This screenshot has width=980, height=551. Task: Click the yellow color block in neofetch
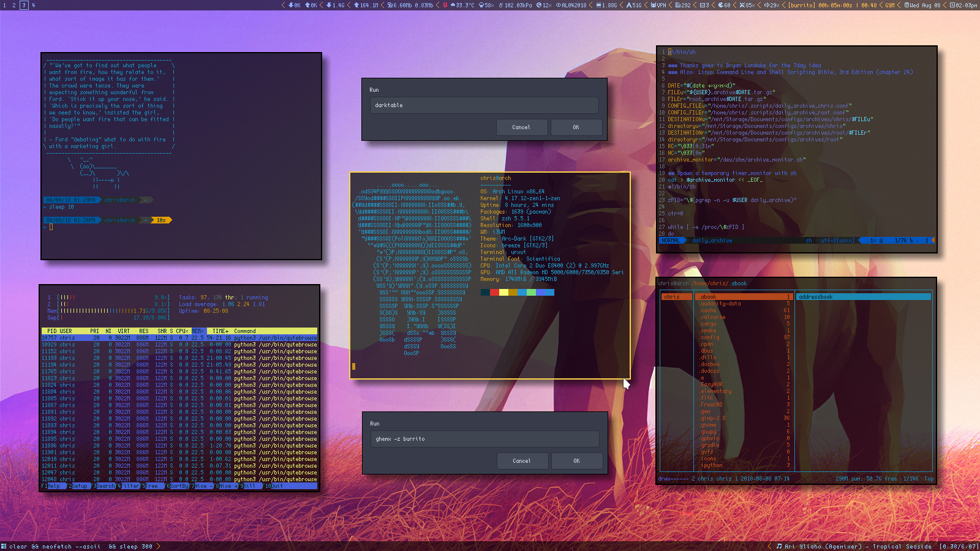point(503,293)
